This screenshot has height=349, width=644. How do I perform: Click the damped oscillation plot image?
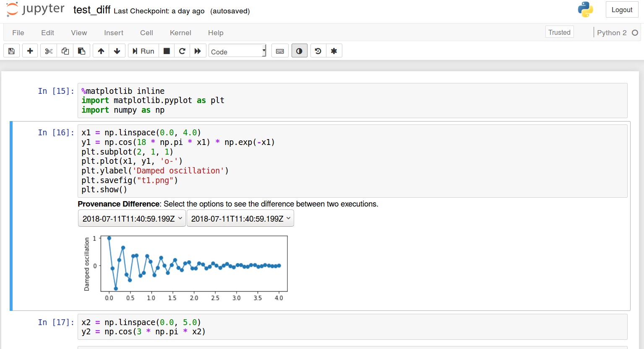coord(185,268)
